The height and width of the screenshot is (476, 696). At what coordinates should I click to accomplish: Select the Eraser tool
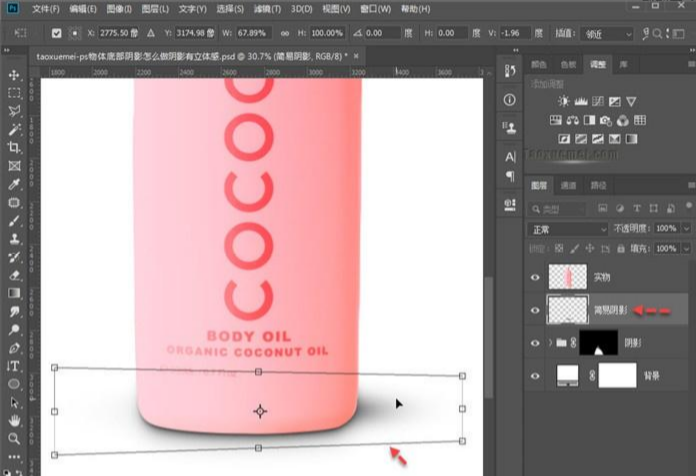[x=14, y=275]
